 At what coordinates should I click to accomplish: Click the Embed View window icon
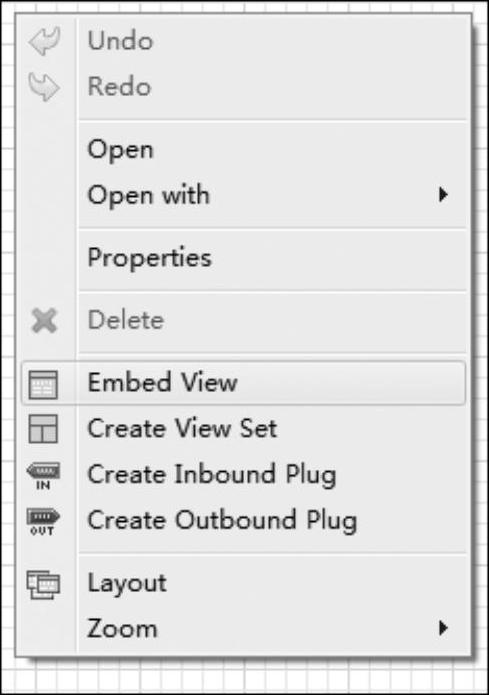pos(43,384)
